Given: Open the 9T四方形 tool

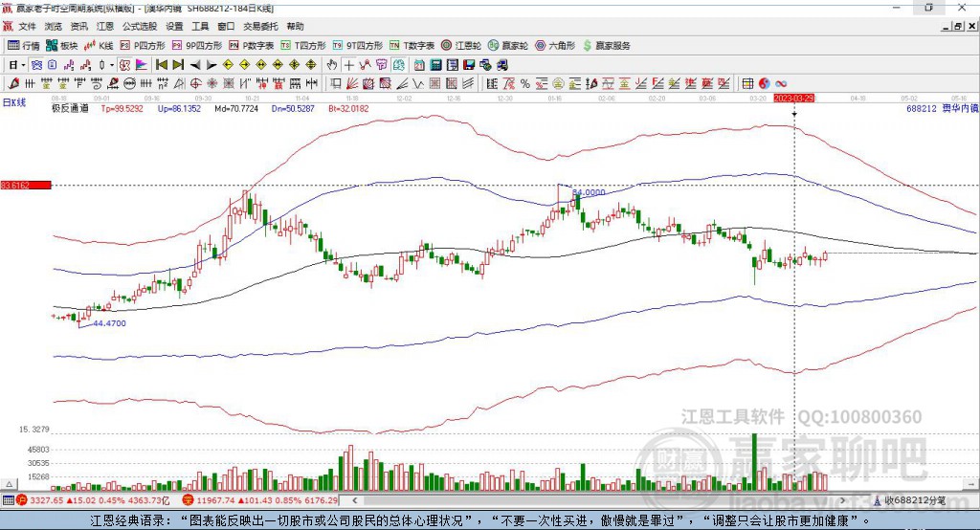Looking at the screenshot, I should pos(358,46).
